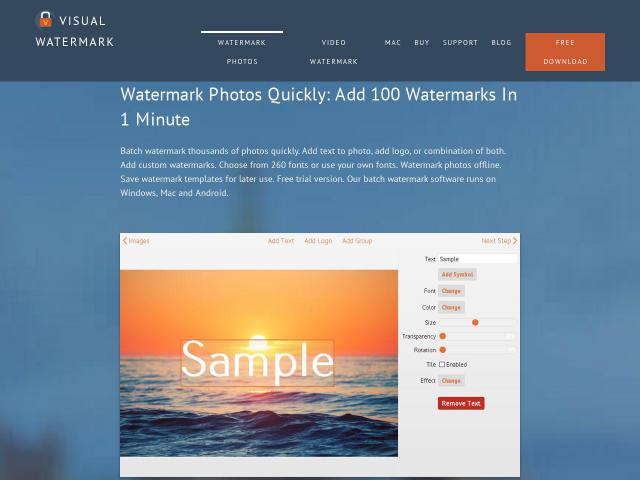Click the Add Symbol button
The height and width of the screenshot is (480, 640).
coord(457,274)
